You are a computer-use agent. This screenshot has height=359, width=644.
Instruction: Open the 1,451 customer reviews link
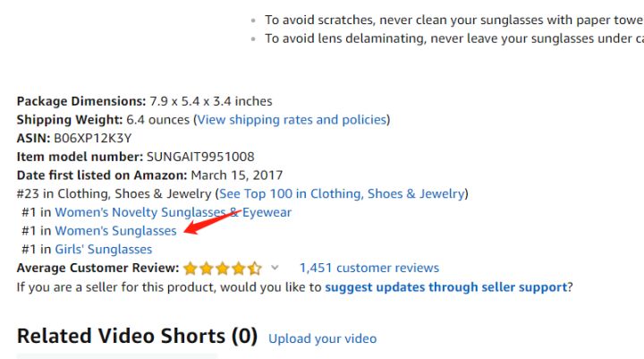tap(369, 268)
